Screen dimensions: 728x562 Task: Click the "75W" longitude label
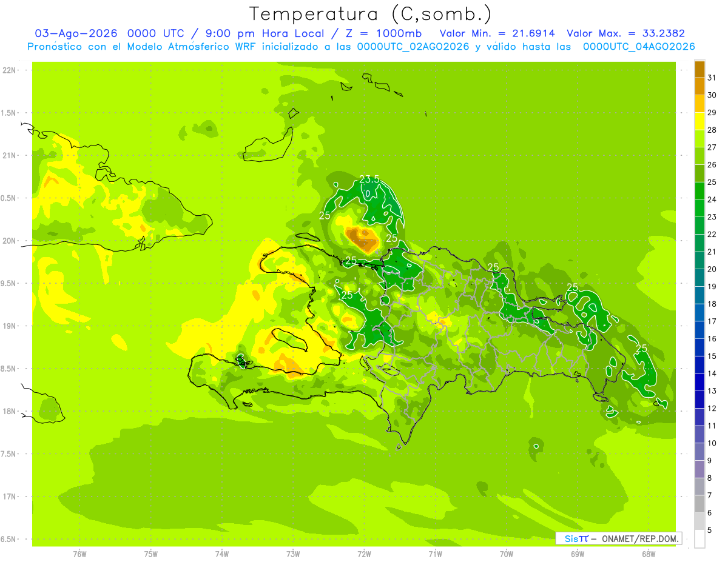[x=151, y=554]
